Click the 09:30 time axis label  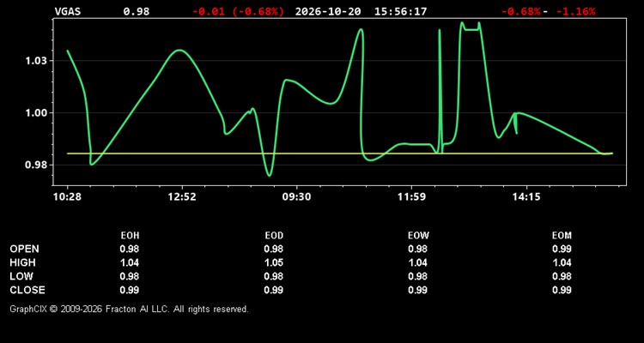coord(296,196)
